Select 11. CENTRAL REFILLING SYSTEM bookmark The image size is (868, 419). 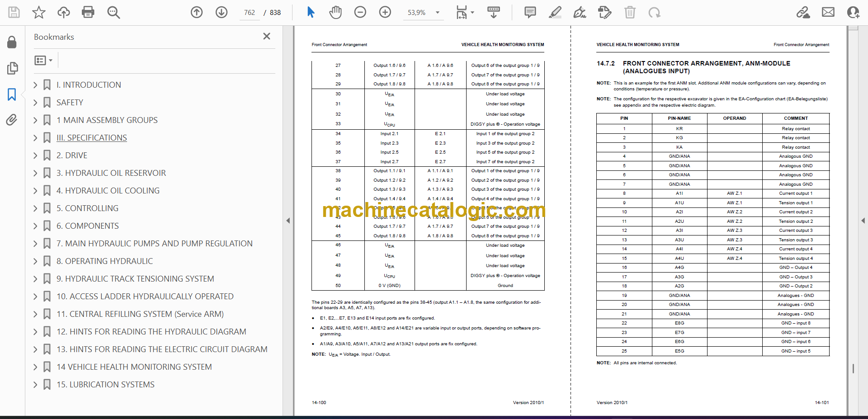click(140, 314)
